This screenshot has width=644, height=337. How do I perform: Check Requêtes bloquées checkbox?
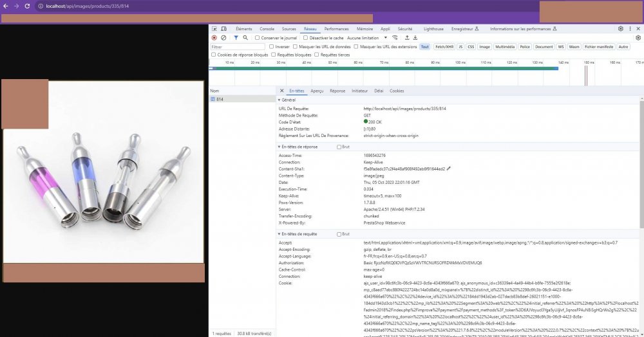pyautogui.click(x=274, y=55)
